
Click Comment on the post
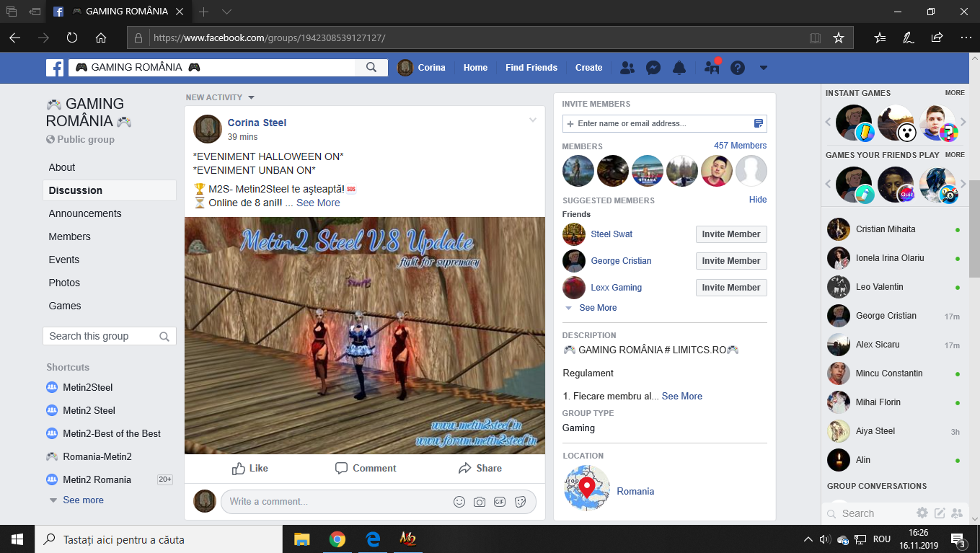pyautogui.click(x=366, y=468)
